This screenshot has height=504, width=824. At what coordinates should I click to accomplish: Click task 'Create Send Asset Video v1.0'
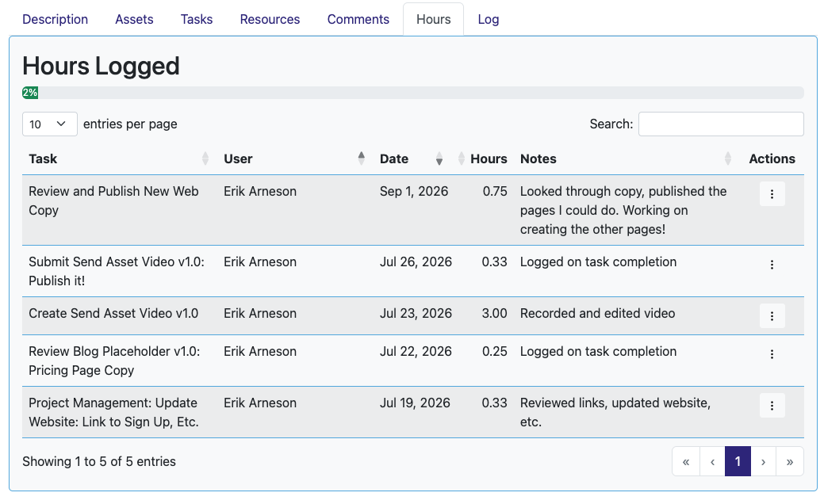point(113,314)
